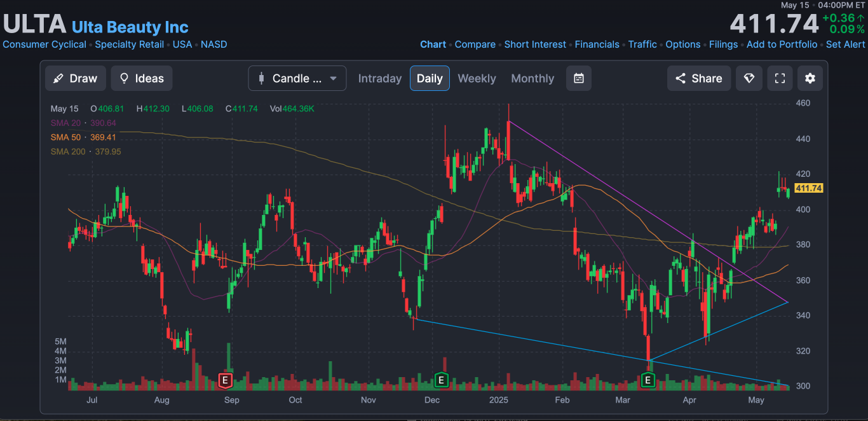The width and height of the screenshot is (868, 421).
Task: Add ULTA to Portfolio
Action: click(782, 45)
